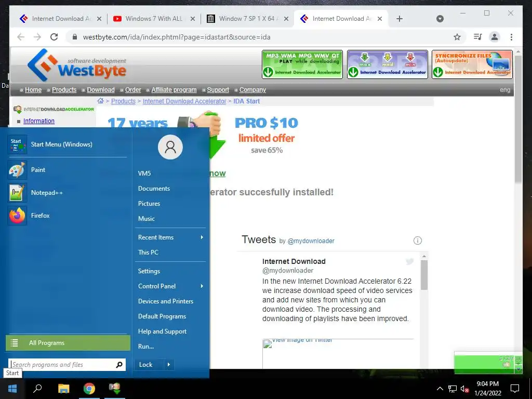The height and width of the screenshot is (399, 532).
Task: Open Settings from start menu
Action: [x=149, y=271]
